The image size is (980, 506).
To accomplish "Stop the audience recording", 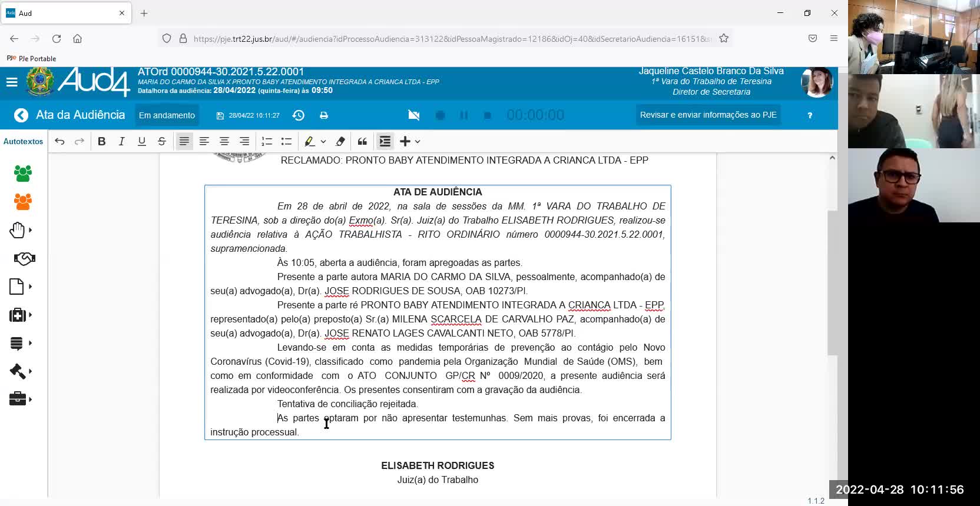I will pyautogui.click(x=487, y=115).
